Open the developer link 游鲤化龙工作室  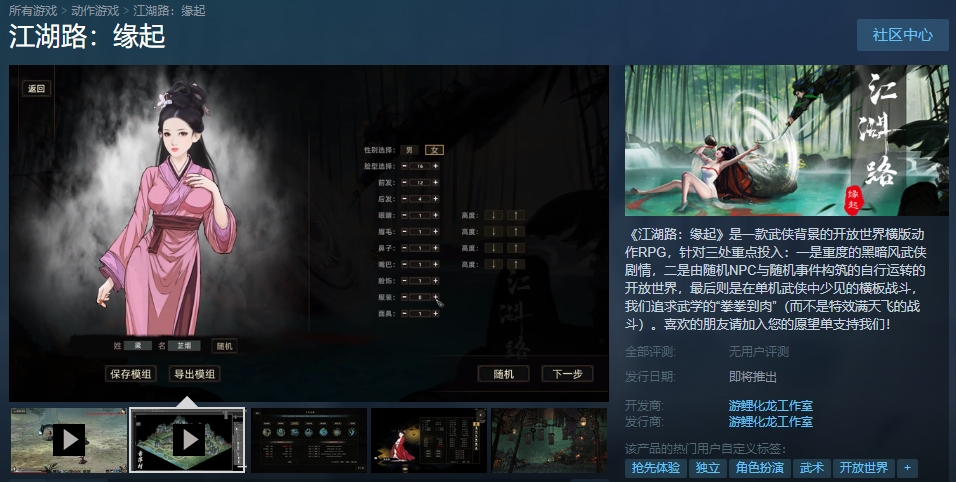point(771,405)
